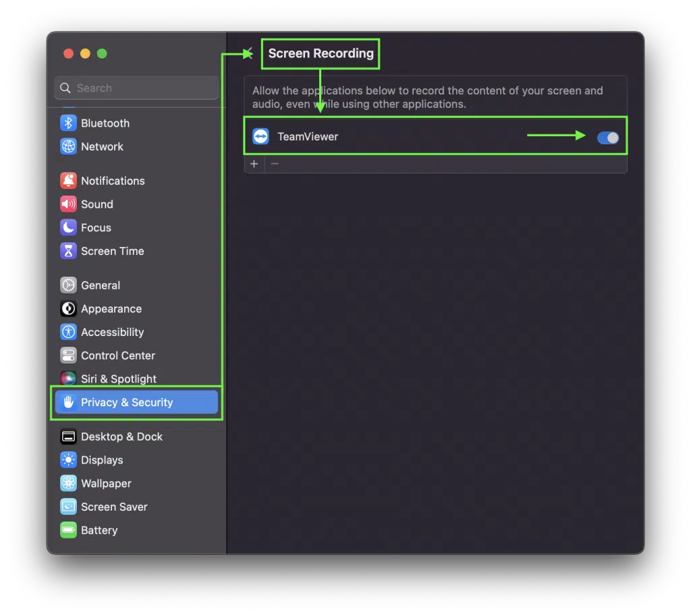The image size is (691, 616).
Task: Open Accessibility settings pane
Action: 113,332
